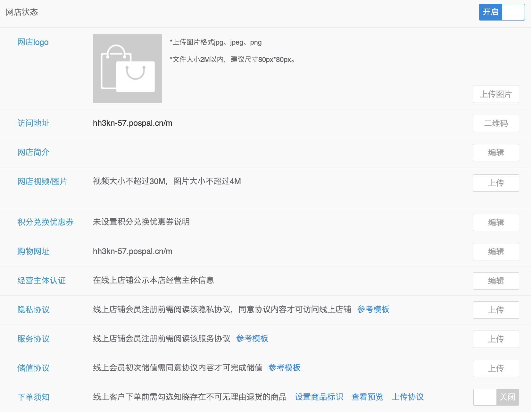Edit the 购物网址 setting

coord(496,252)
